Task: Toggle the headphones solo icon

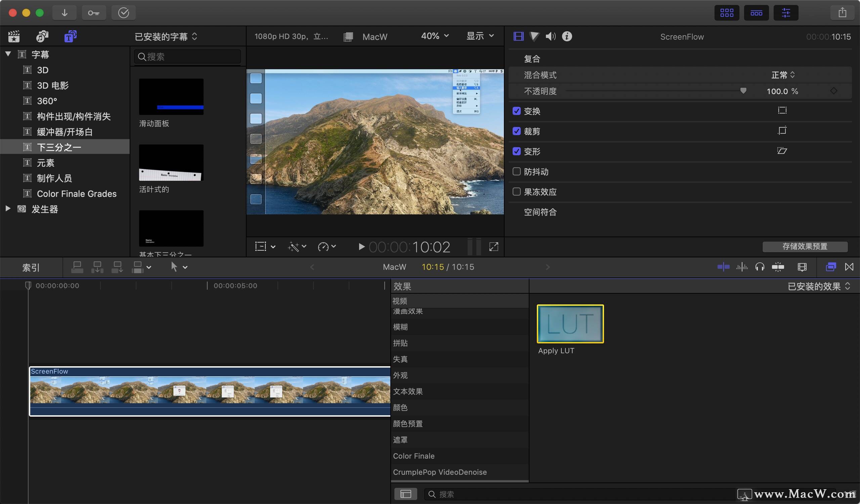Action: [760, 267]
